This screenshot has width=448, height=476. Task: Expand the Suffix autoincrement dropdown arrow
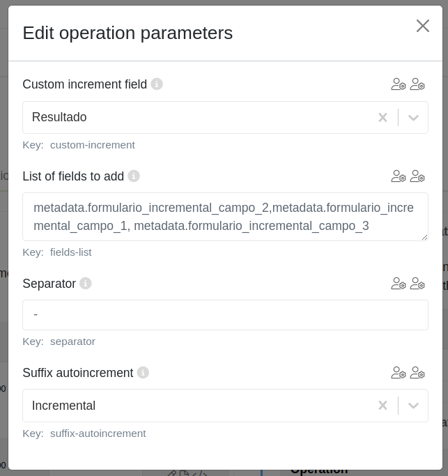413,406
